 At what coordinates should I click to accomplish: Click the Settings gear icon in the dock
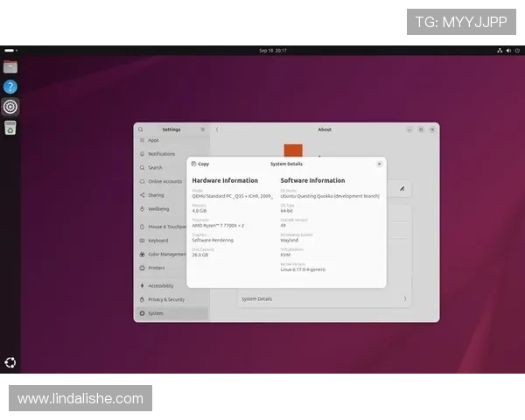[x=10, y=107]
